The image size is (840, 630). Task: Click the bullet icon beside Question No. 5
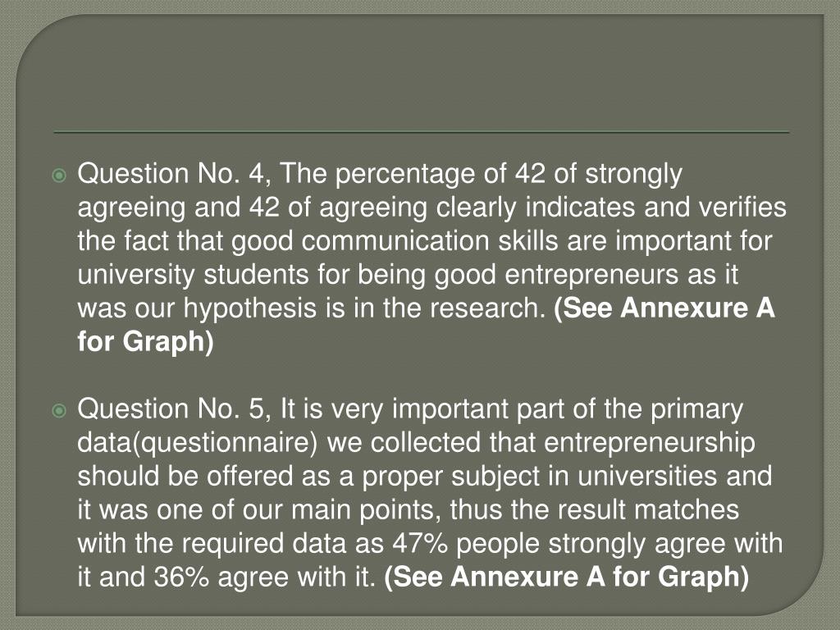[x=59, y=411]
